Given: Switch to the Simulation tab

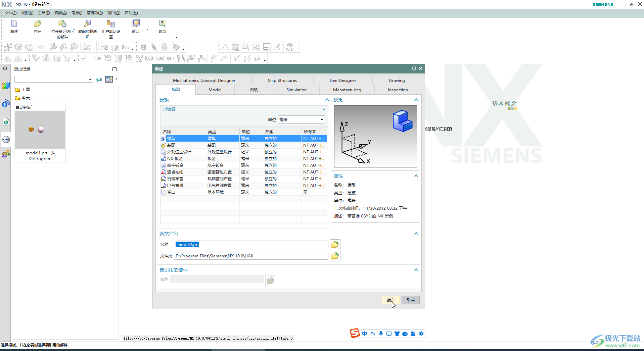Looking at the screenshot, I should [296, 90].
